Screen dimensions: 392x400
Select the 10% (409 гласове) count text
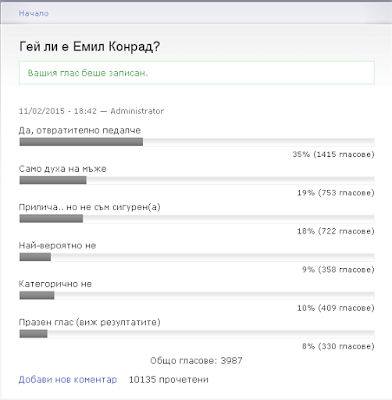(x=336, y=308)
